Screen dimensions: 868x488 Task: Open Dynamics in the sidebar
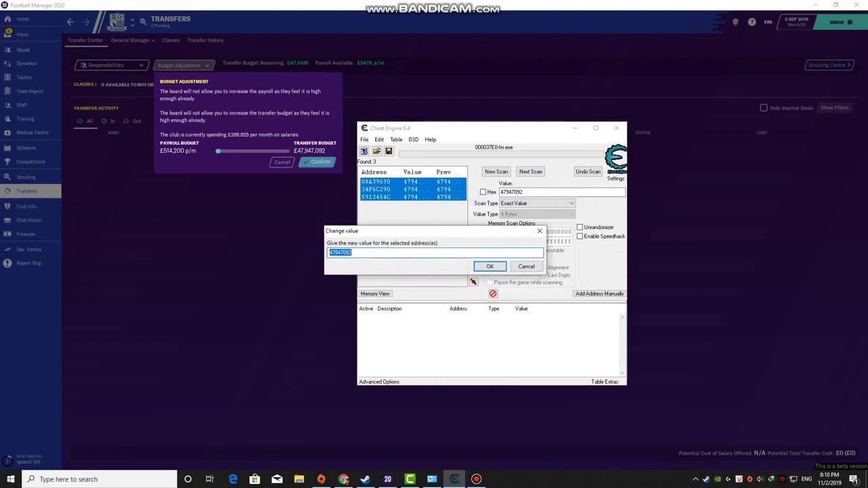click(x=26, y=63)
